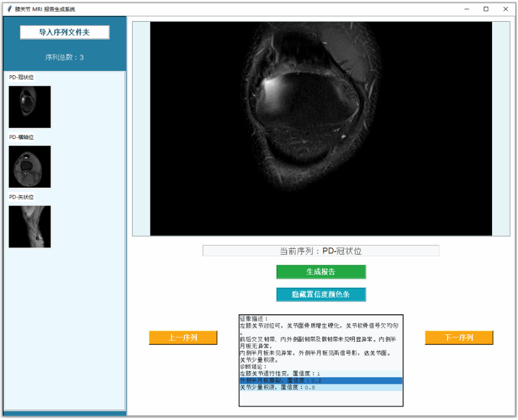Select dark blue 外侧半月板撕裂 confidence line

(320, 380)
